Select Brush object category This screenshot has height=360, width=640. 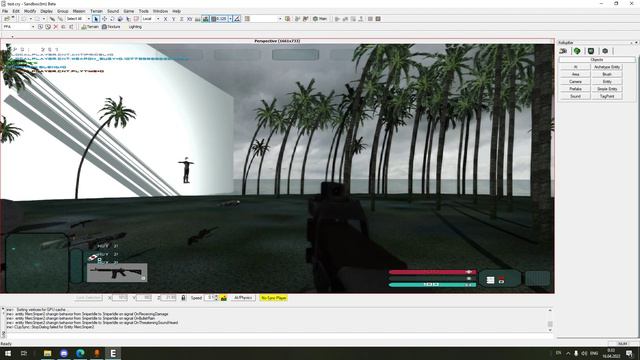607,74
